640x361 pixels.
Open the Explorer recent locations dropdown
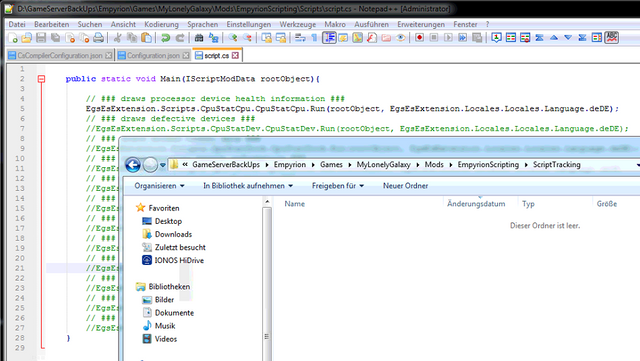163,165
